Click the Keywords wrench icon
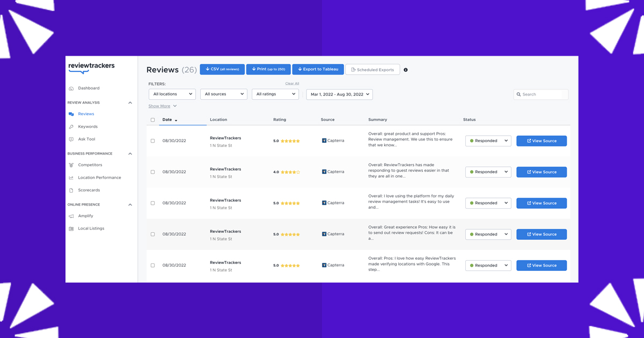Image resolution: width=644 pixels, height=338 pixels. [x=71, y=127]
